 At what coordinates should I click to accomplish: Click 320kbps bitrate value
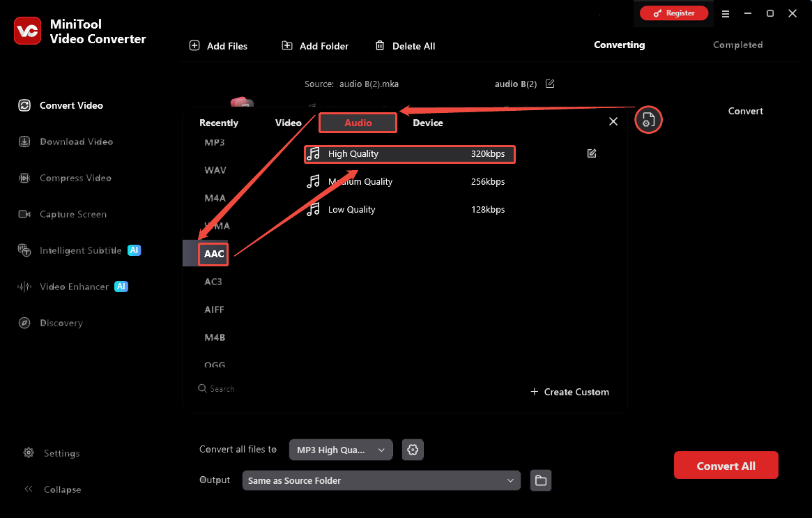tap(488, 154)
